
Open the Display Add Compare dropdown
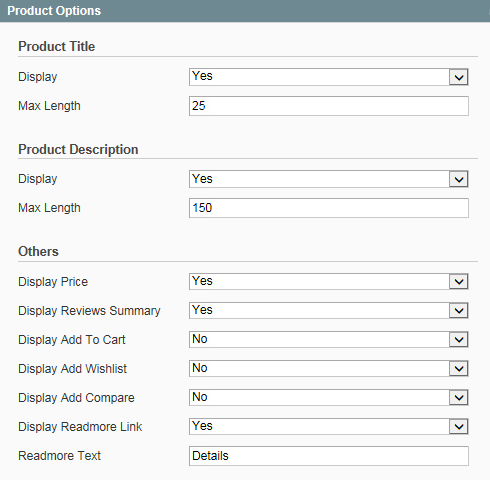coord(329,398)
